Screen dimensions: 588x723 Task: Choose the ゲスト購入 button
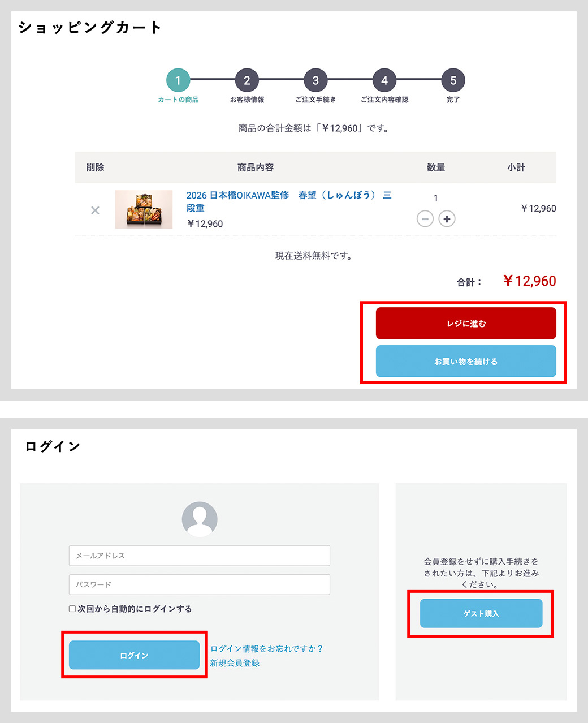[x=481, y=613]
